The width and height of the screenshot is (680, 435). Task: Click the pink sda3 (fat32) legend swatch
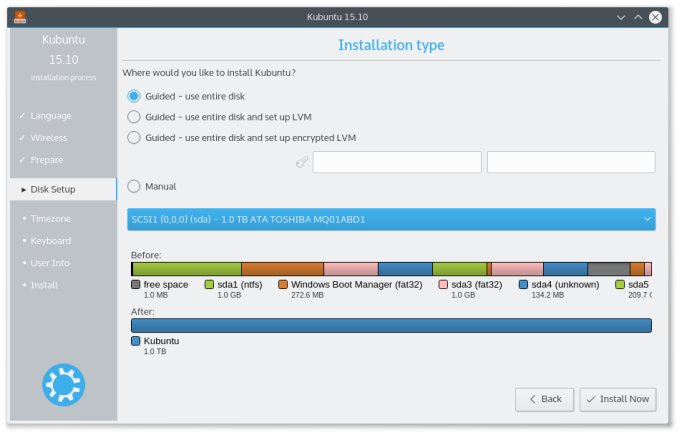[443, 285]
